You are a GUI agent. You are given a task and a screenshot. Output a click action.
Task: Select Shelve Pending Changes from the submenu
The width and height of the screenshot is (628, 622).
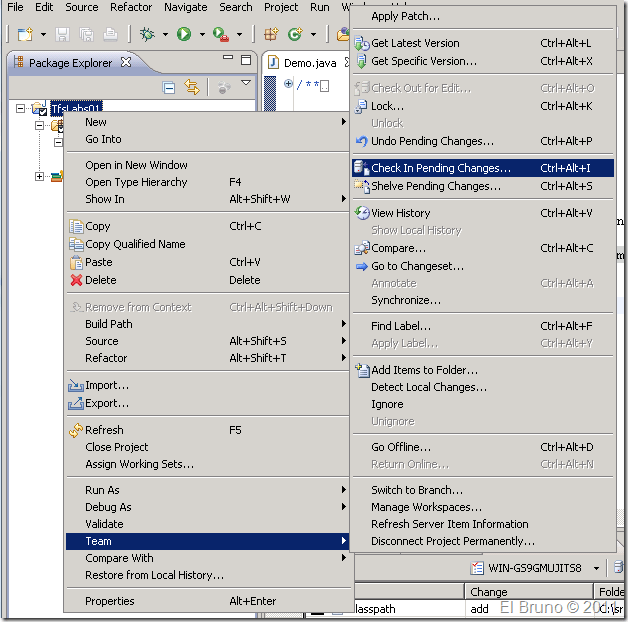point(436,186)
